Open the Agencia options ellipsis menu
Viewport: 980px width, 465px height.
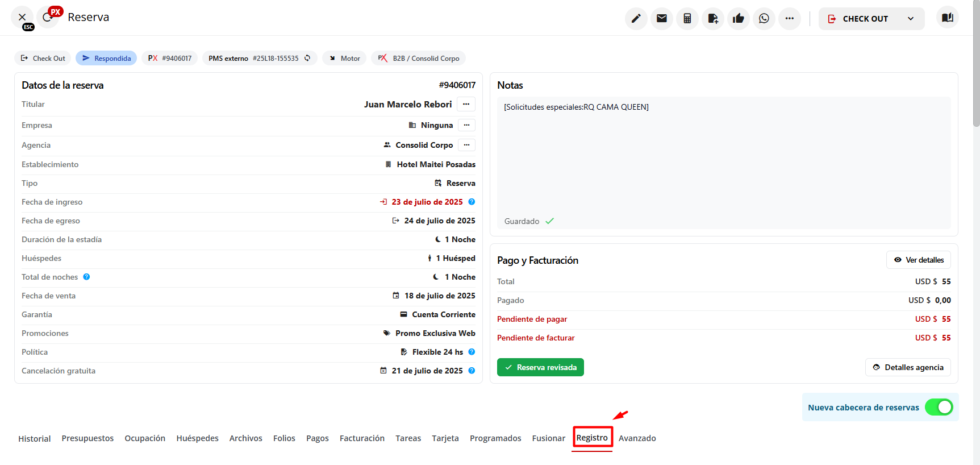coord(466,145)
